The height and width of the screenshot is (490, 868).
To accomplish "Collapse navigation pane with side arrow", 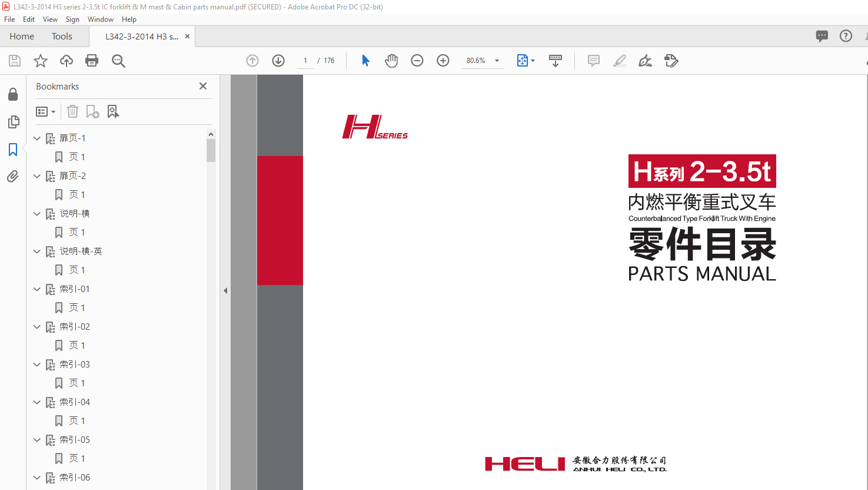I will coord(225,290).
